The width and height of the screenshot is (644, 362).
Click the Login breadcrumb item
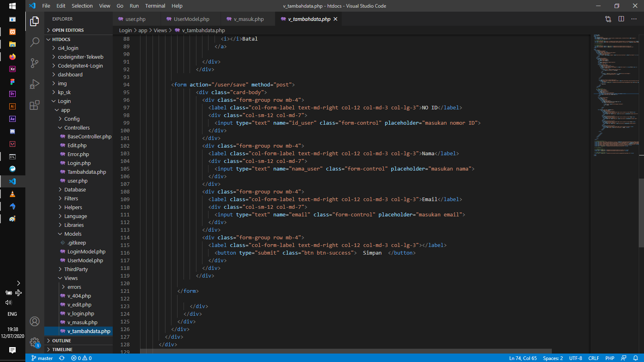126,30
